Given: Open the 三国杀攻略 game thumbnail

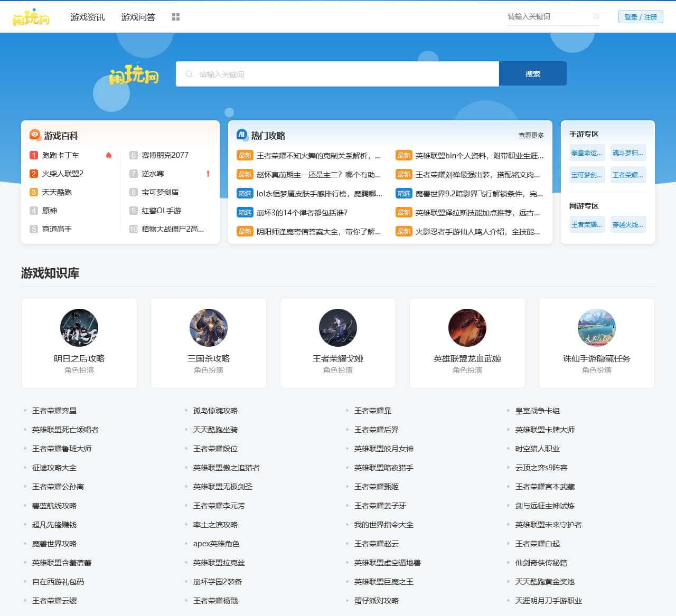Looking at the screenshot, I should click(x=209, y=328).
